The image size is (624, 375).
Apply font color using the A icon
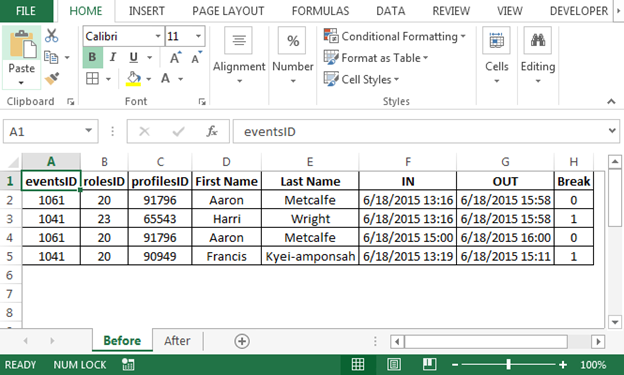[x=166, y=78]
